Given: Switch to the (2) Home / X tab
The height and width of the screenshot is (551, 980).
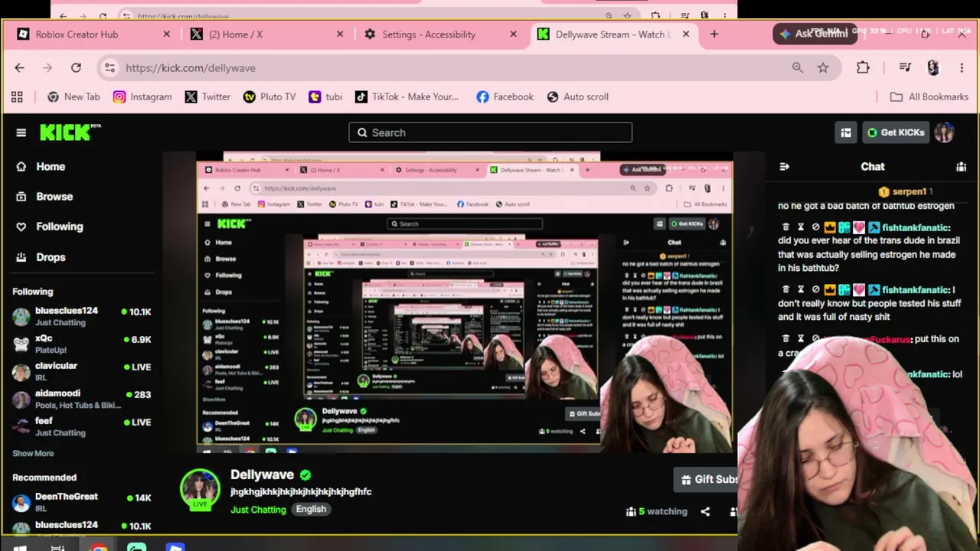Looking at the screenshot, I should [264, 34].
